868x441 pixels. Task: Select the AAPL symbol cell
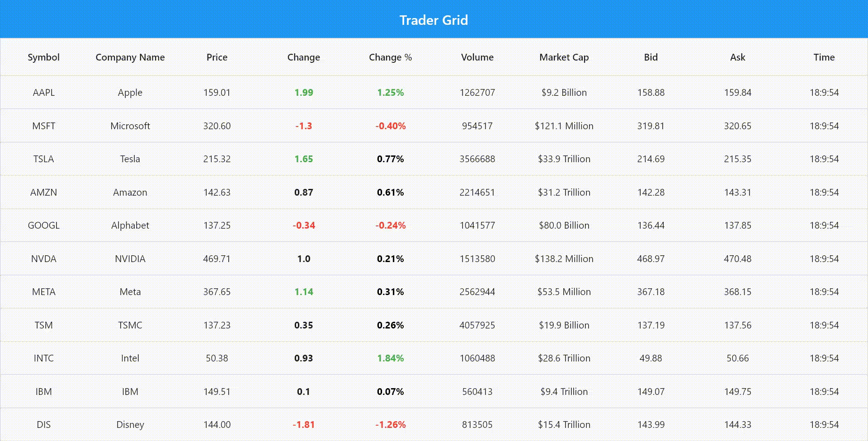43,93
